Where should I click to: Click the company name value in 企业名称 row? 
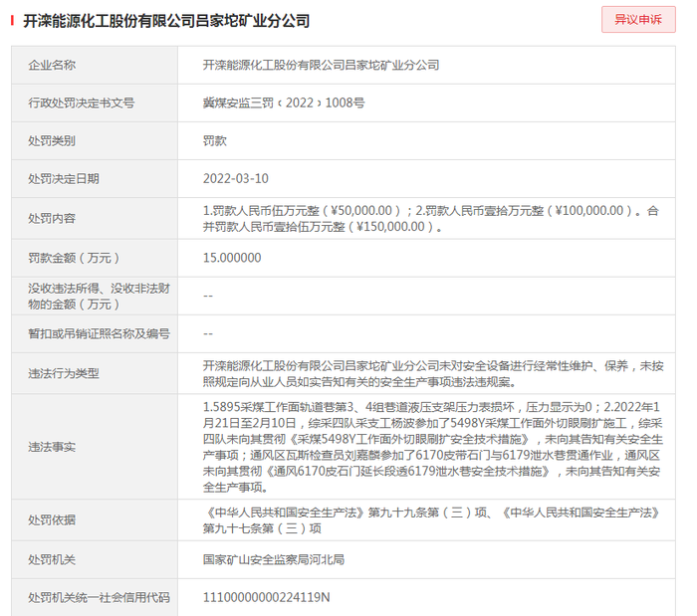point(321,66)
